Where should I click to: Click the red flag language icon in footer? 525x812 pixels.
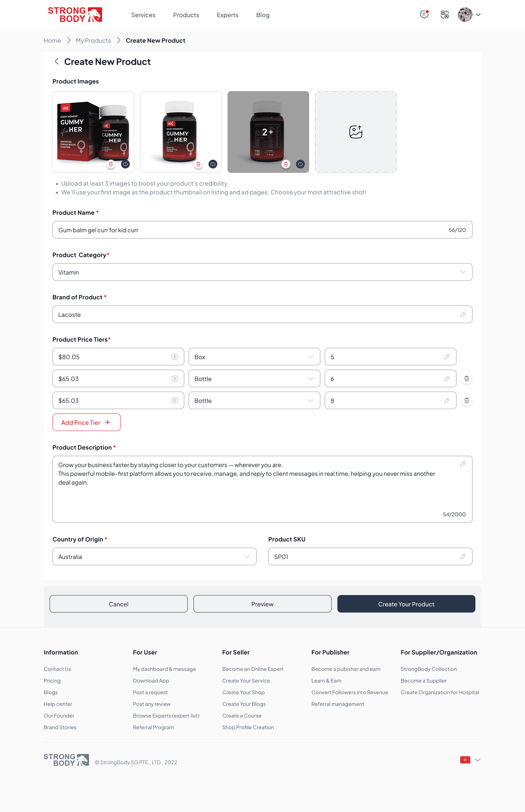click(465, 760)
